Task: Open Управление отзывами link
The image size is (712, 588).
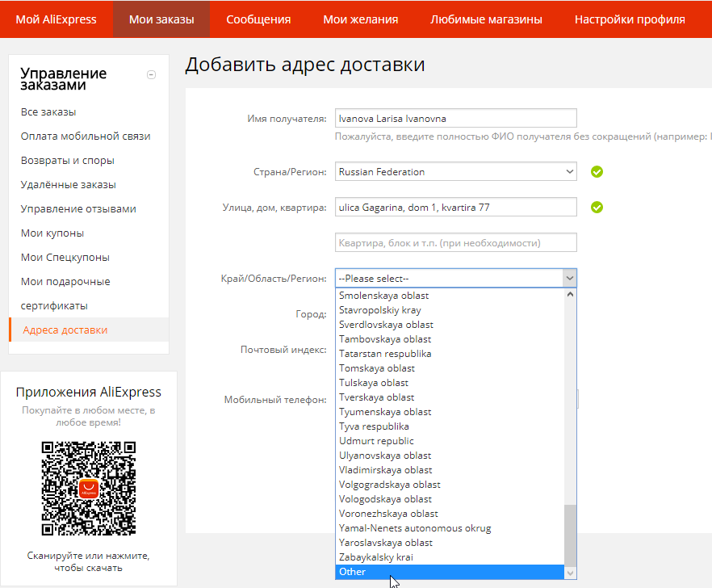Action: coord(78,209)
